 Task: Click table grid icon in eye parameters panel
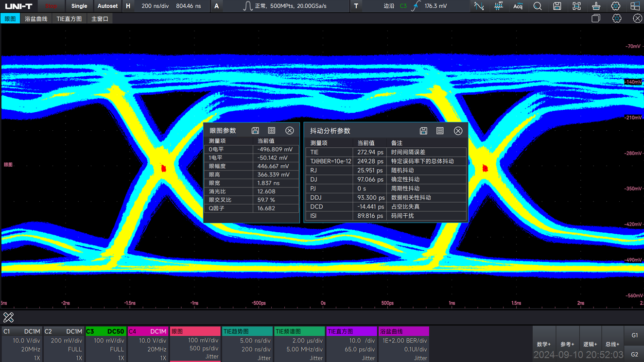pyautogui.click(x=272, y=131)
